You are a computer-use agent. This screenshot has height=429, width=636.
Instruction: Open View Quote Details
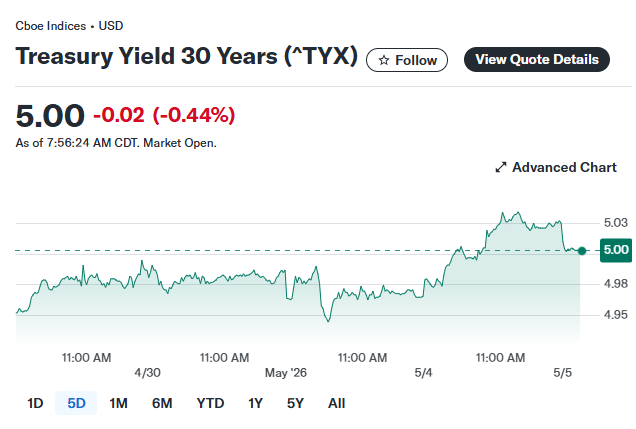pyautogui.click(x=537, y=60)
